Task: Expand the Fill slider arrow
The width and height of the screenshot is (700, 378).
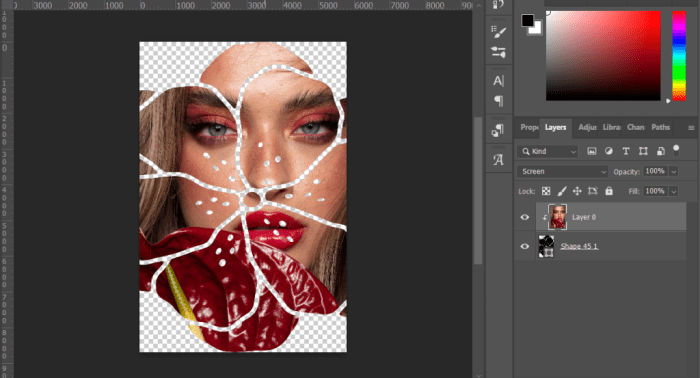Action: pos(674,191)
